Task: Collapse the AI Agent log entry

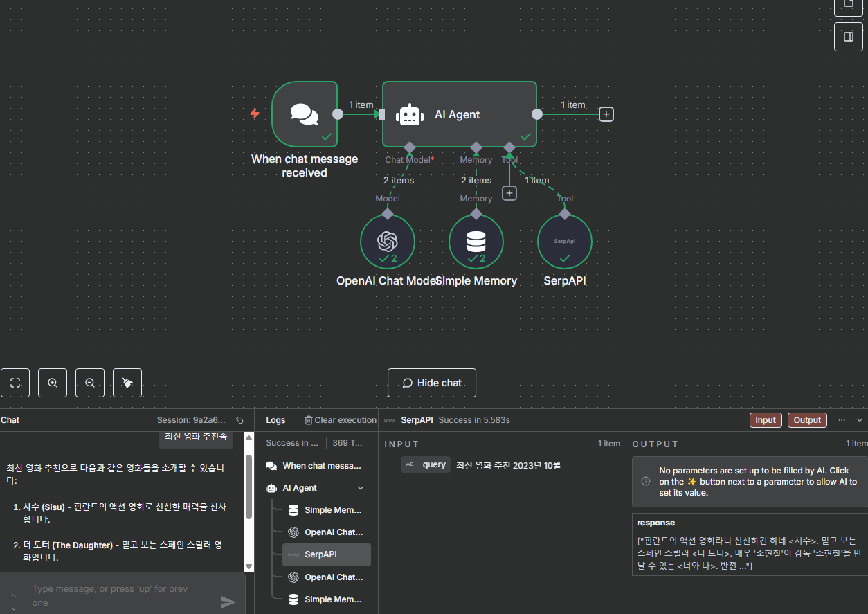Action: pos(361,488)
